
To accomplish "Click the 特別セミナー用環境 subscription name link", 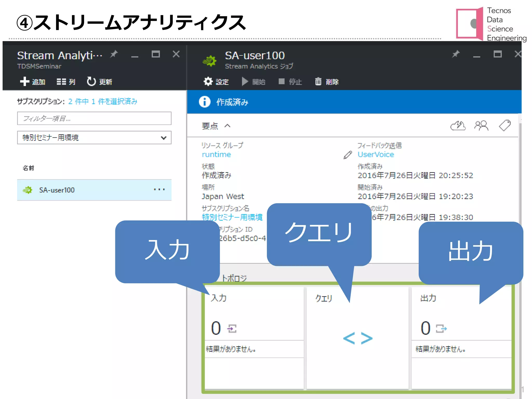I will (232, 217).
